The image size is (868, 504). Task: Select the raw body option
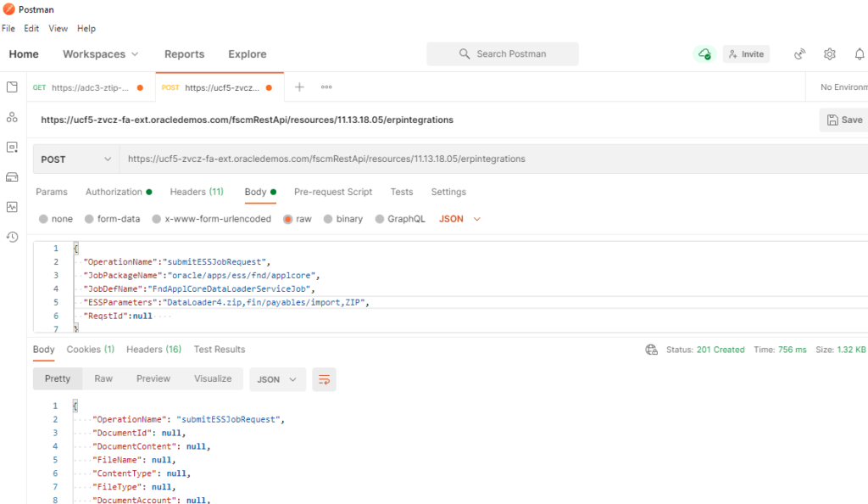[298, 219]
